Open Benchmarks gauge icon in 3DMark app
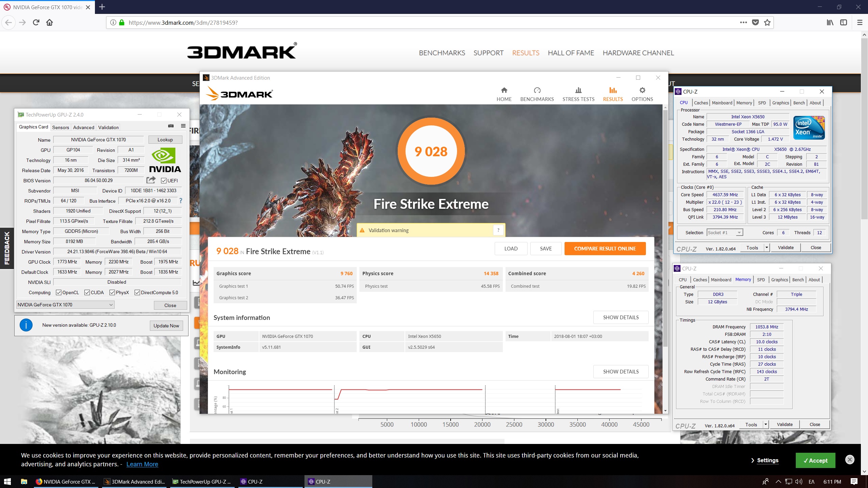The height and width of the screenshot is (488, 868). (x=537, y=90)
